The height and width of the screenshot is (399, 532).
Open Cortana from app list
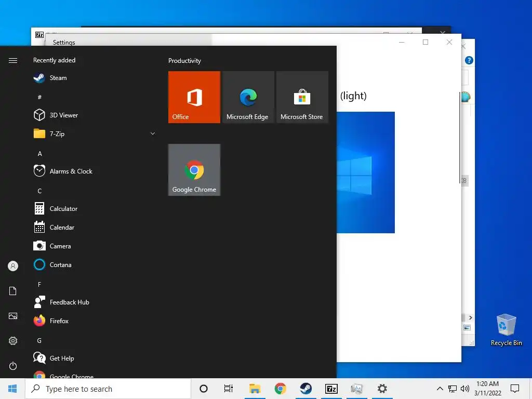click(95, 264)
